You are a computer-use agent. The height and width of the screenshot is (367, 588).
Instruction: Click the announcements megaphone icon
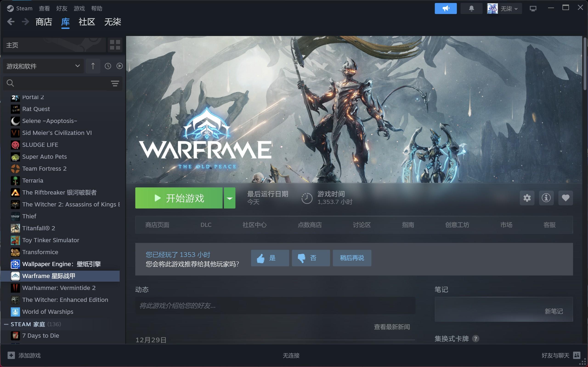tap(445, 8)
